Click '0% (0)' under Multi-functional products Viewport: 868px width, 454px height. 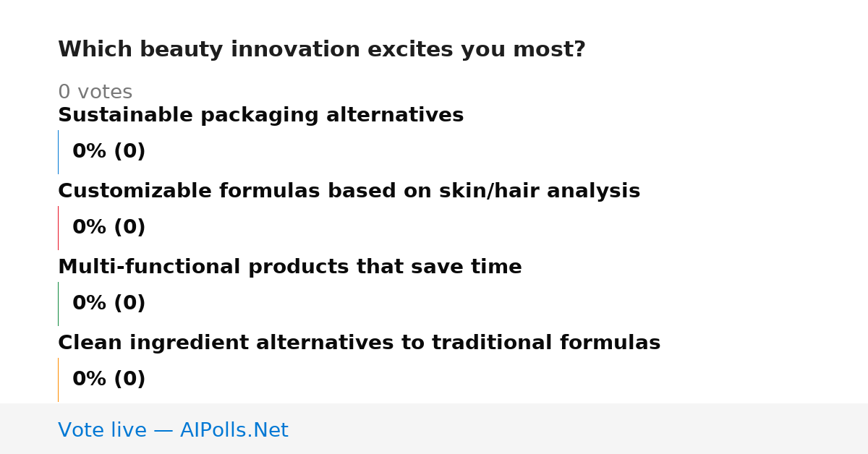coord(109,304)
